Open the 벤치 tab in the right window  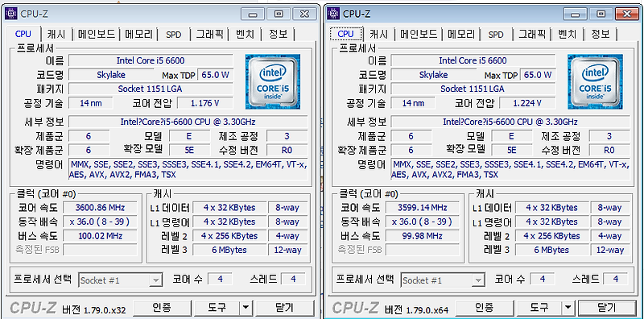[568, 34]
